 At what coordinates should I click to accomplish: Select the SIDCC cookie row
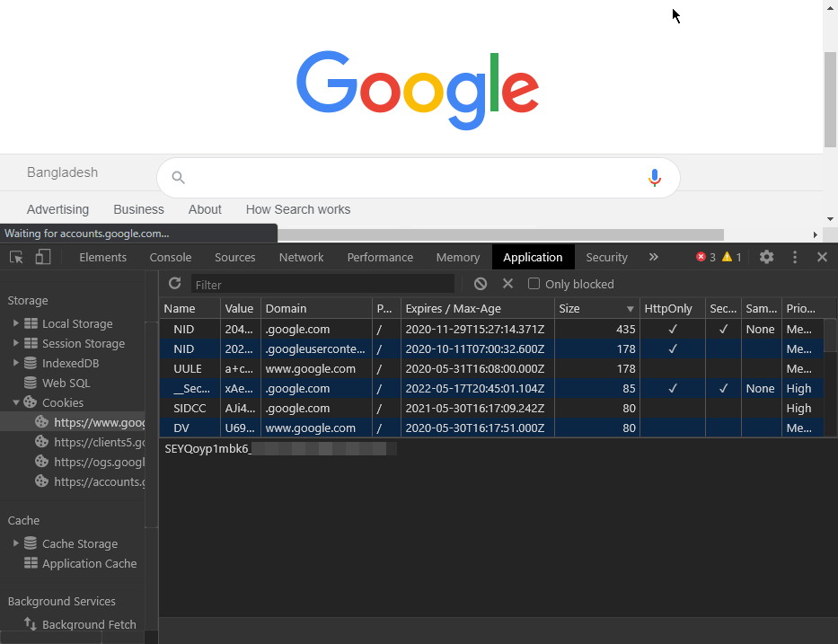pos(491,409)
